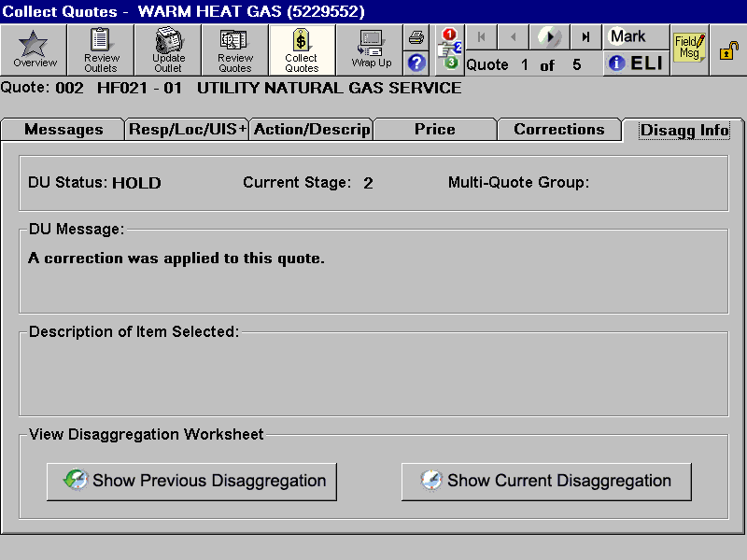Open the Overview star toolbar button
747x560 pixels.
coord(34,50)
